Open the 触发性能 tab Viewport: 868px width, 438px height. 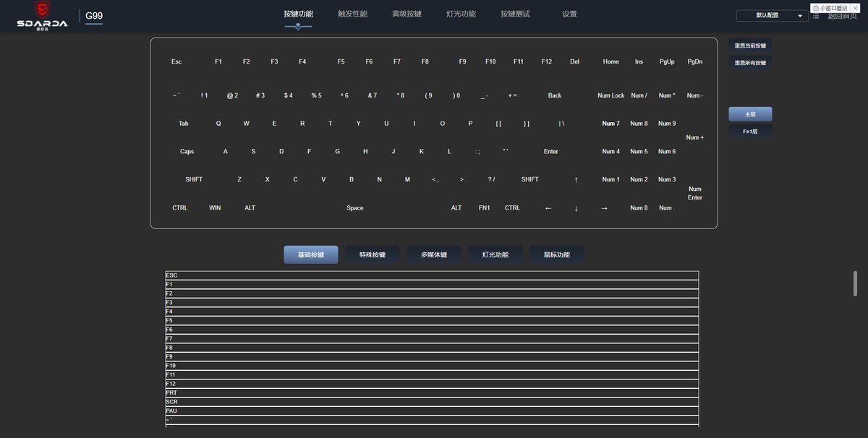click(x=352, y=14)
